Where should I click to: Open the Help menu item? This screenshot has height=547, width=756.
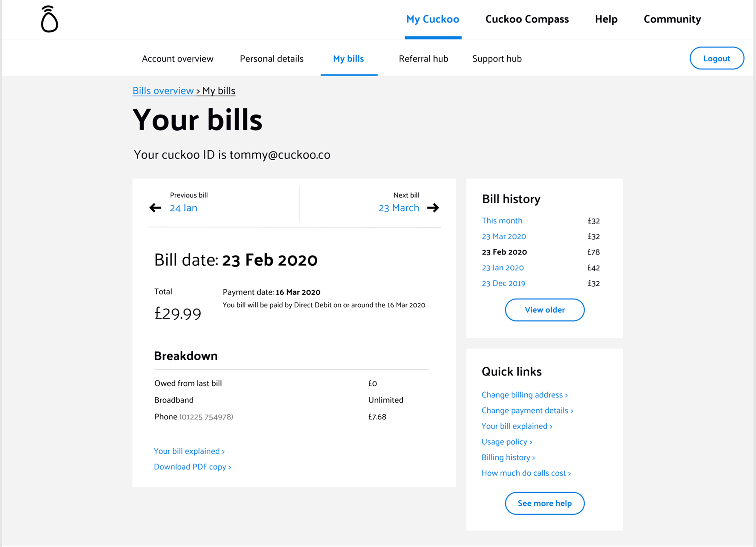pyautogui.click(x=606, y=19)
